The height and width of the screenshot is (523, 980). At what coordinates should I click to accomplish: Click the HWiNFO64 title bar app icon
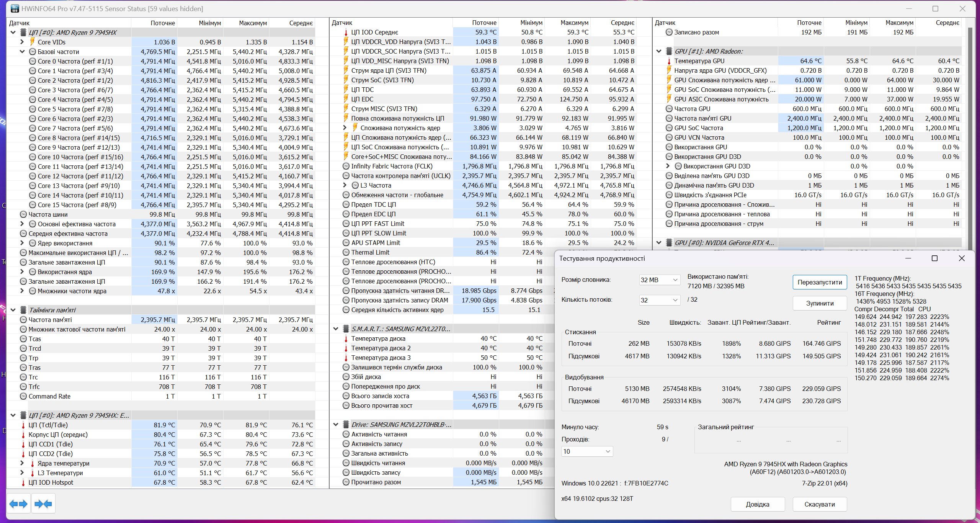15,8
